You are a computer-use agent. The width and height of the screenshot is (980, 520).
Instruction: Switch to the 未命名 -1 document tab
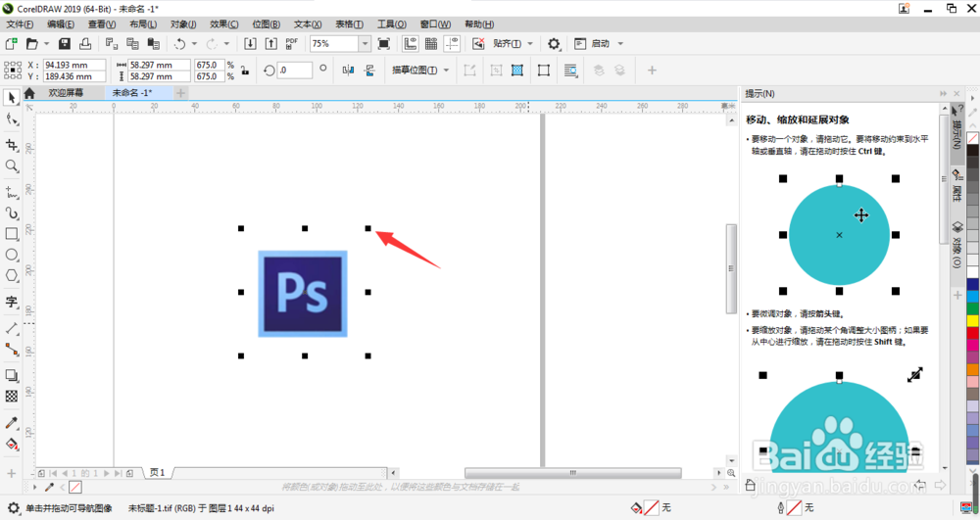coord(132,93)
